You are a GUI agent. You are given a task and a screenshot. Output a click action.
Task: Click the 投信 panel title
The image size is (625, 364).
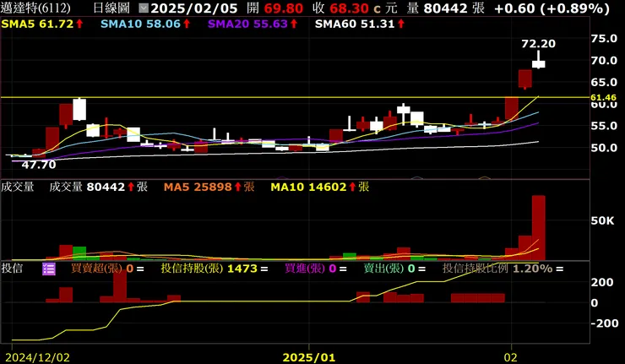(12, 269)
